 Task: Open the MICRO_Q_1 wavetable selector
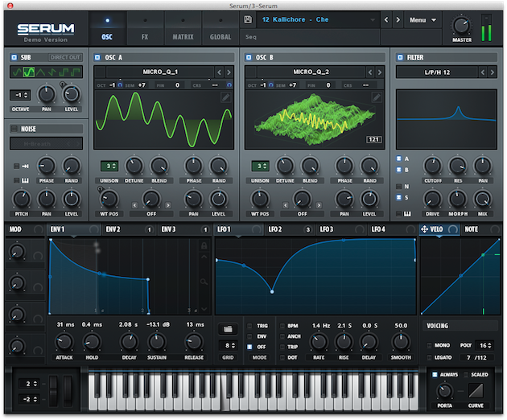tap(160, 72)
